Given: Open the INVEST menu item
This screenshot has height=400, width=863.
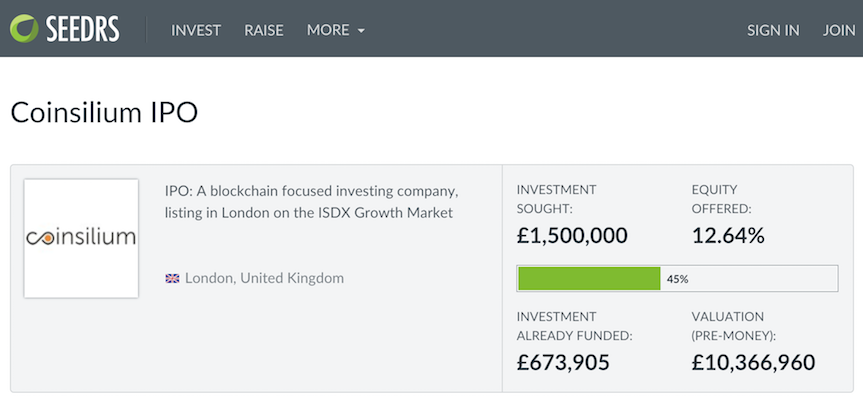Looking at the screenshot, I should coord(196,30).
